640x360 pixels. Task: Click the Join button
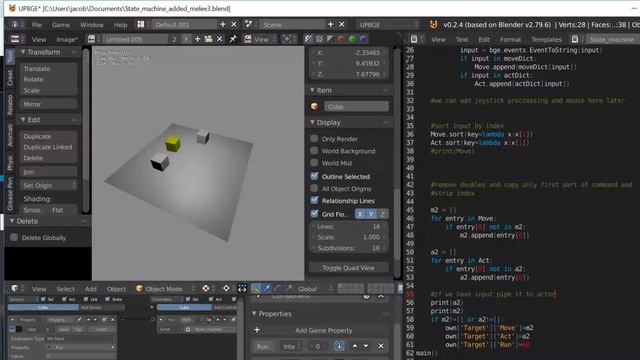48,172
